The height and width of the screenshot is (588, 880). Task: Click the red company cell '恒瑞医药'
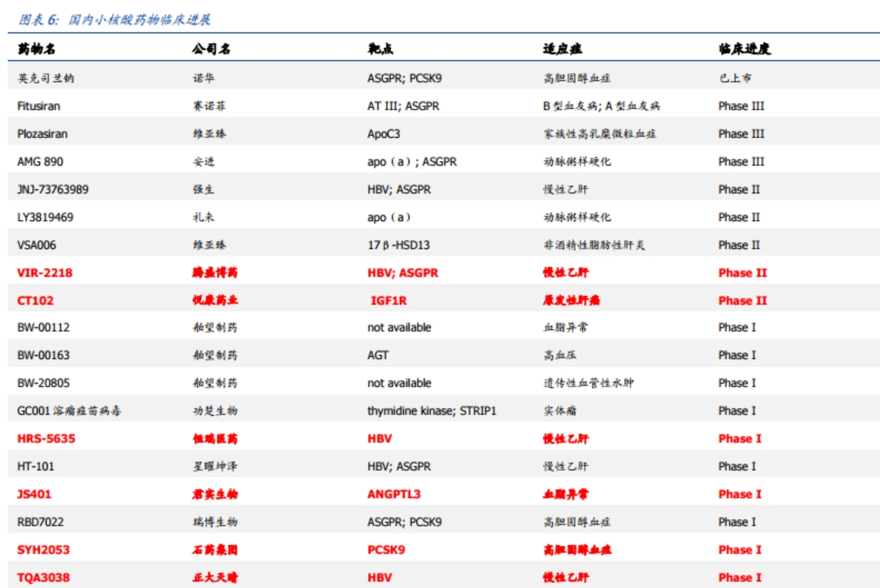coord(215,439)
